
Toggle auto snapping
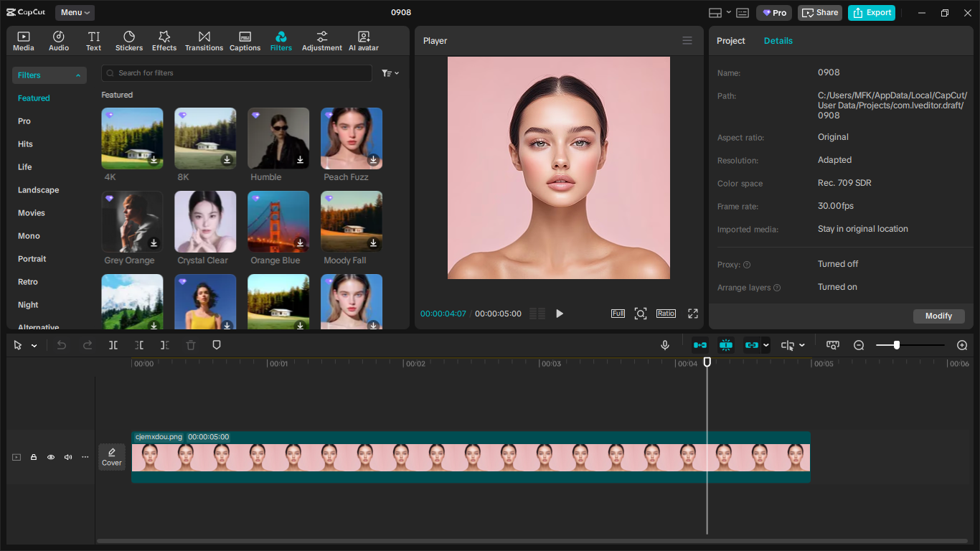pyautogui.click(x=726, y=345)
